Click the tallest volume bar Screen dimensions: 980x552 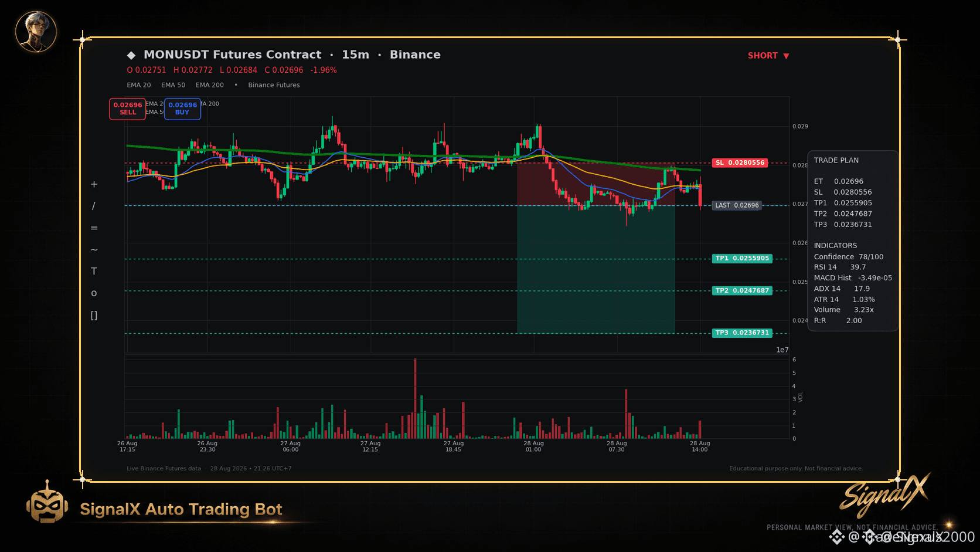click(415, 398)
